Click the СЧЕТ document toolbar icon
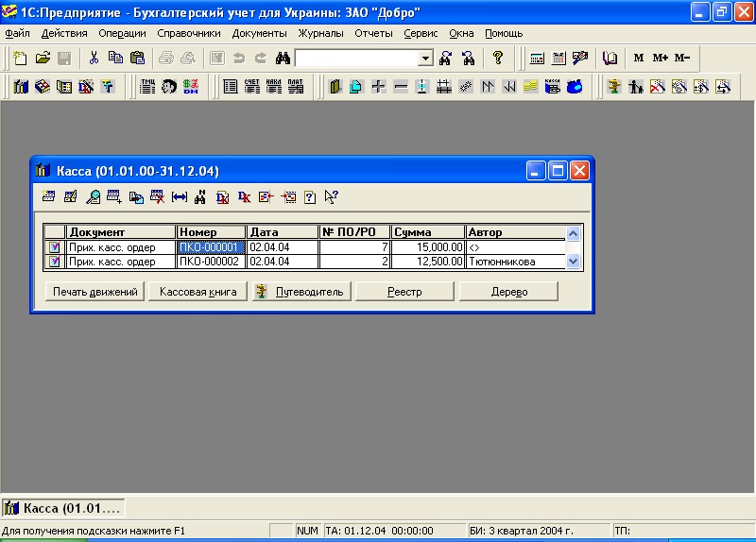Screen dimensions: 756x542 [x=252, y=87]
